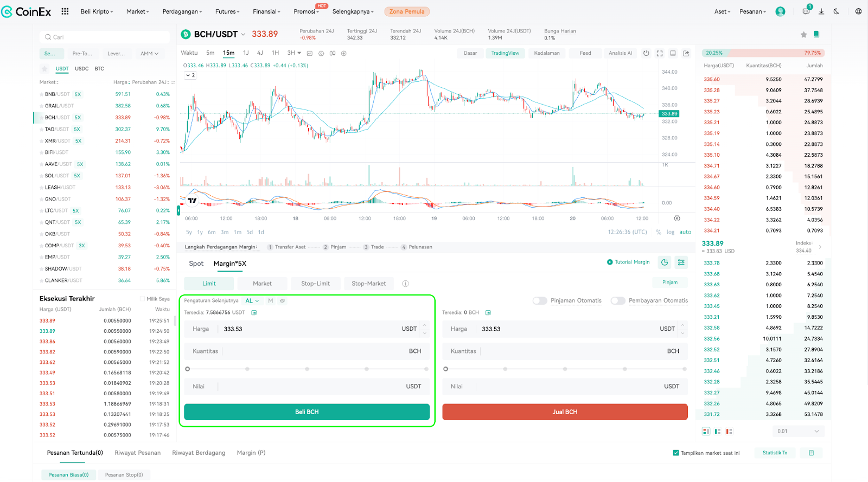Select the USDC market tab

coord(81,69)
